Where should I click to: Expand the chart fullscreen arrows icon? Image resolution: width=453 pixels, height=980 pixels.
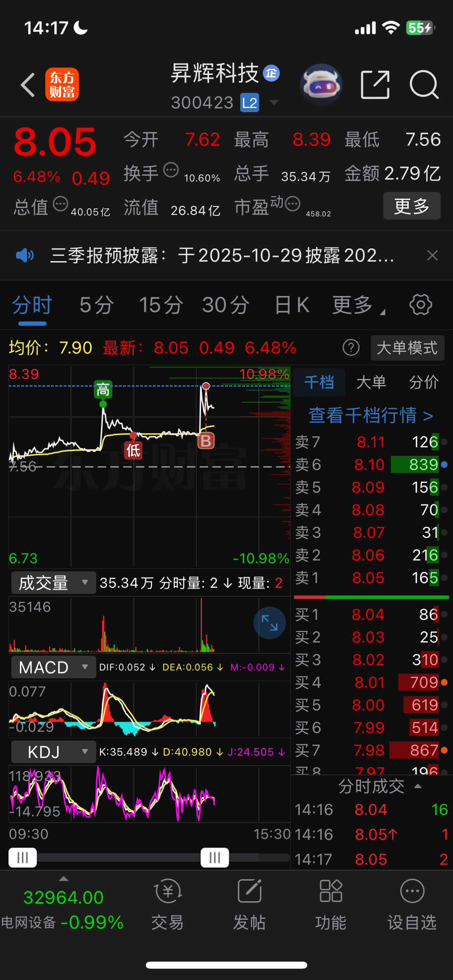pos(269,622)
